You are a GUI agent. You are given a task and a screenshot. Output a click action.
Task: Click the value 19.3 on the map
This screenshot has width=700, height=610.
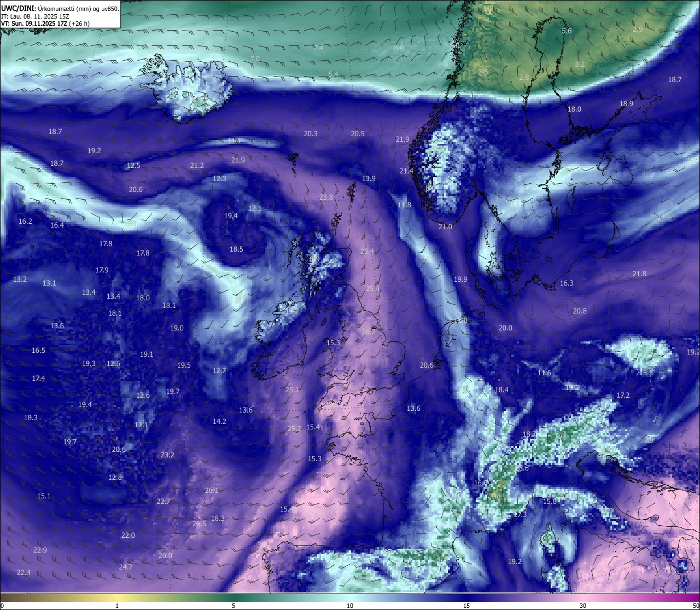(89, 363)
